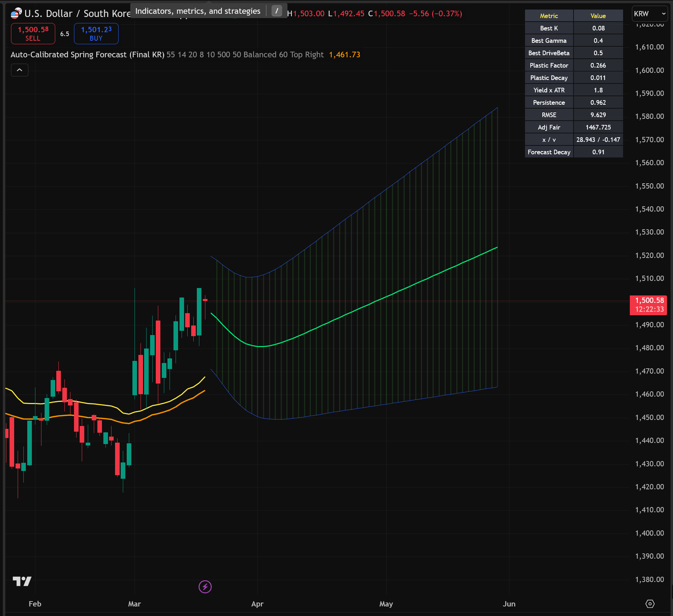Click the 1,550.00 level on price scale
The image size is (673, 616).
click(x=649, y=186)
